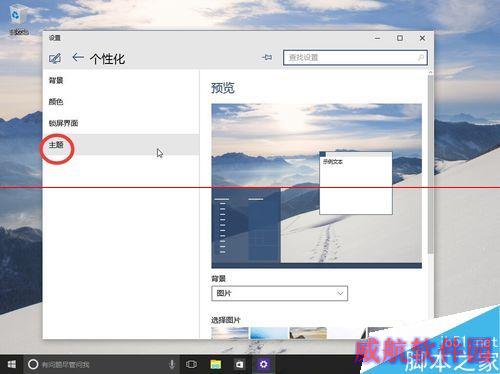Activate the Cortana microphone icon

(172, 364)
